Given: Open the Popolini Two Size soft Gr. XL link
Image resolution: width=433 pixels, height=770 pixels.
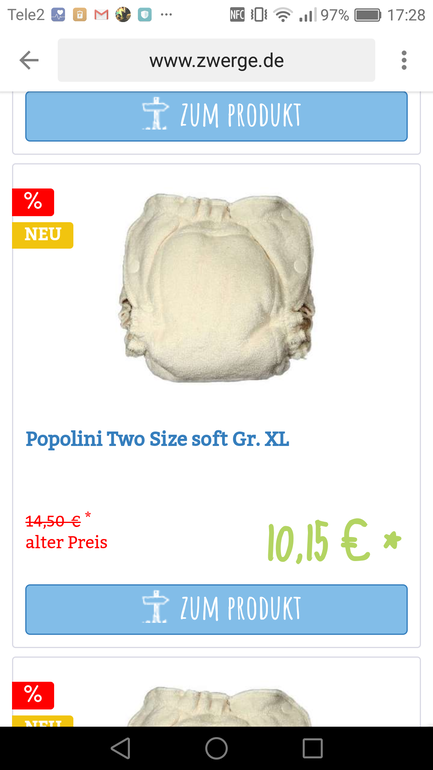Looking at the screenshot, I should click(158, 439).
